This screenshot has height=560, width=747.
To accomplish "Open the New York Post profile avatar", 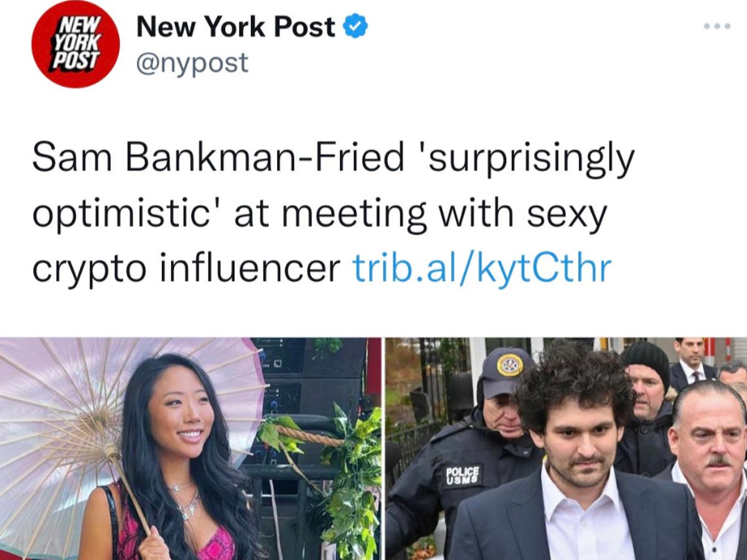I will [76, 44].
